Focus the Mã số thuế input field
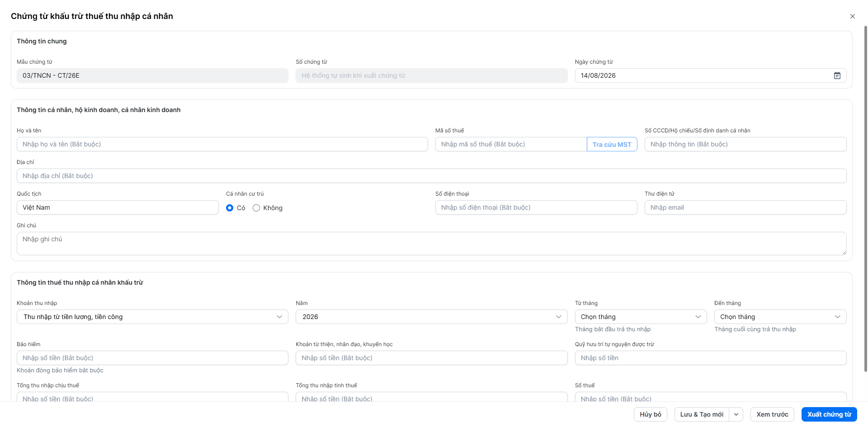 pyautogui.click(x=511, y=144)
